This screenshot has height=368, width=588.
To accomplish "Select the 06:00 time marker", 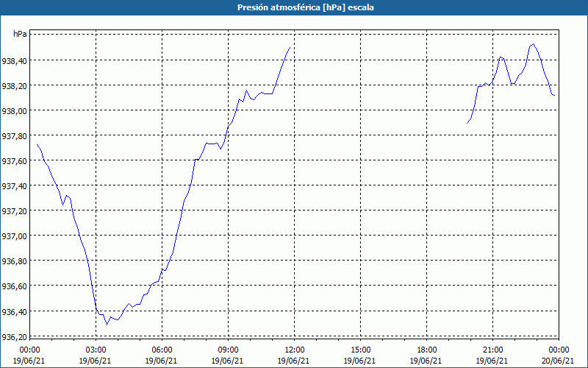I will [x=162, y=350].
